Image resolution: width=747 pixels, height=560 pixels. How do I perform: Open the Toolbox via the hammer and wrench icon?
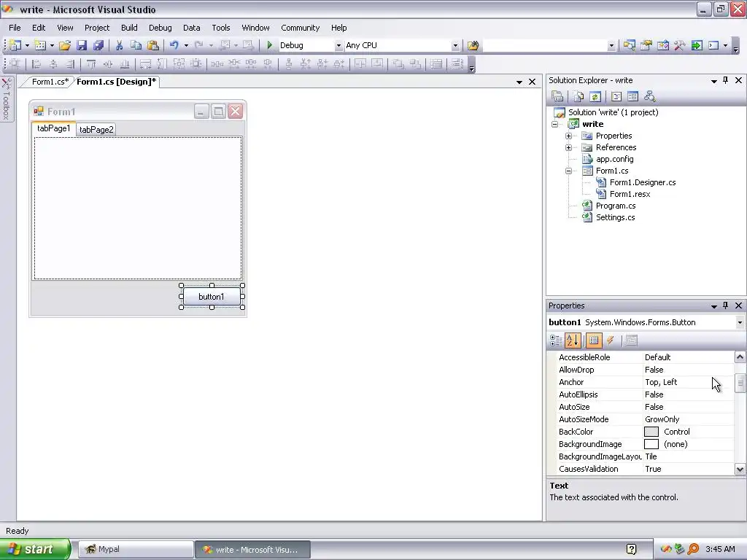[680, 45]
